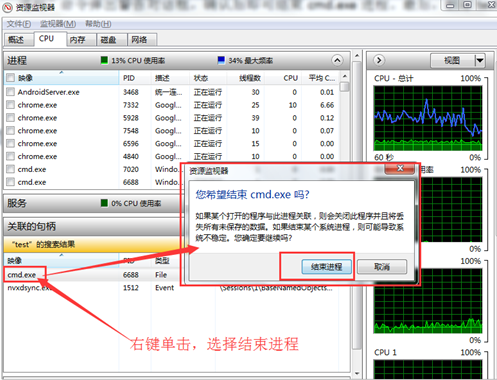Check the cmd.exe PID 7020 checkbox
This screenshot has width=497, height=380.
point(10,169)
